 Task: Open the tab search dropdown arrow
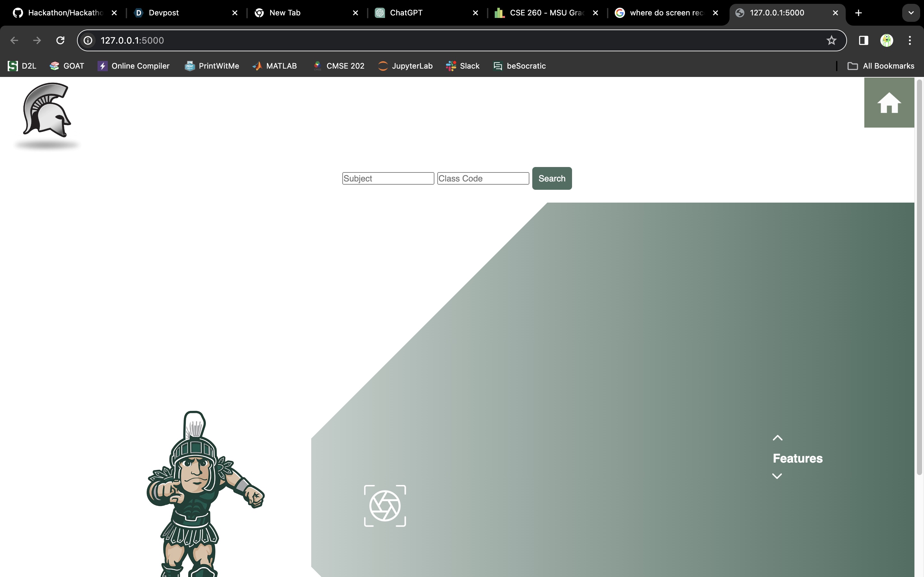(911, 13)
